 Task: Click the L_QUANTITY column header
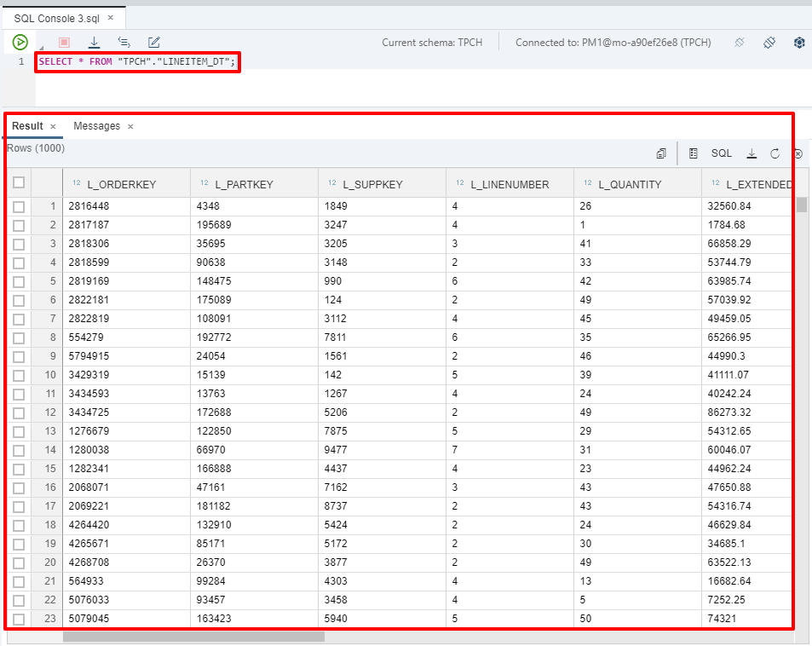point(638,184)
